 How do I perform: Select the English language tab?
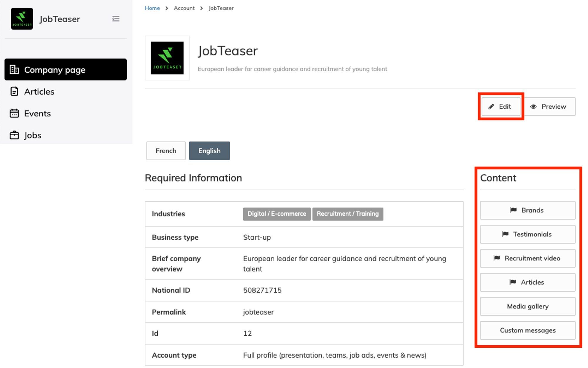(209, 151)
